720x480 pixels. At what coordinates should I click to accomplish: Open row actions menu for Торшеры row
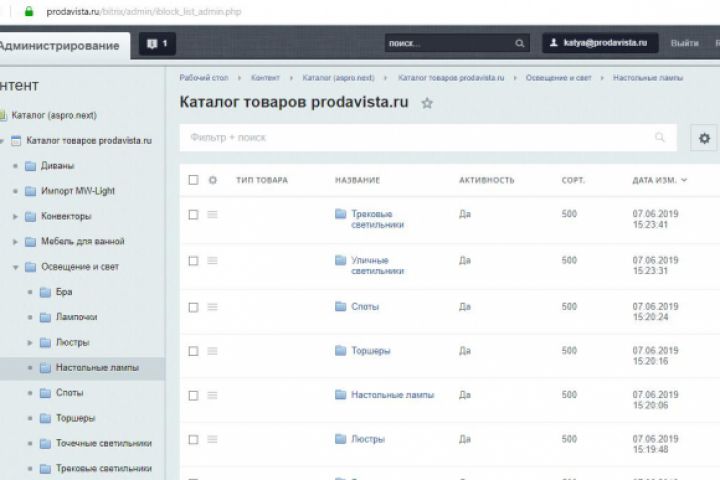point(212,351)
